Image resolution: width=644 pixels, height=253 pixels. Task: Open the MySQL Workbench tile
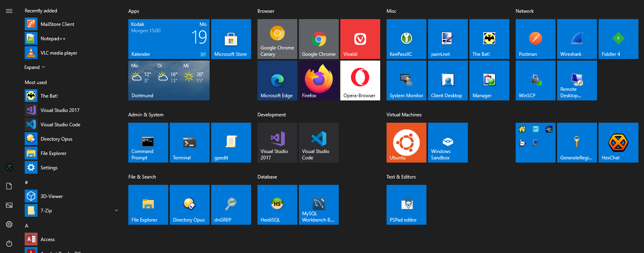click(x=319, y=205)
